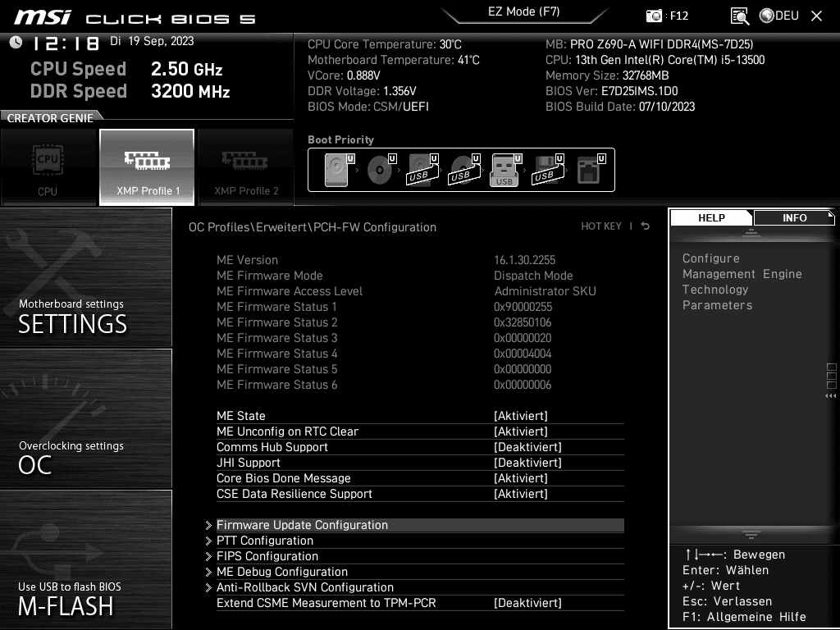Open the BIOS search magnifier icon
840x630 pixels.
click(x=739, y=16)
